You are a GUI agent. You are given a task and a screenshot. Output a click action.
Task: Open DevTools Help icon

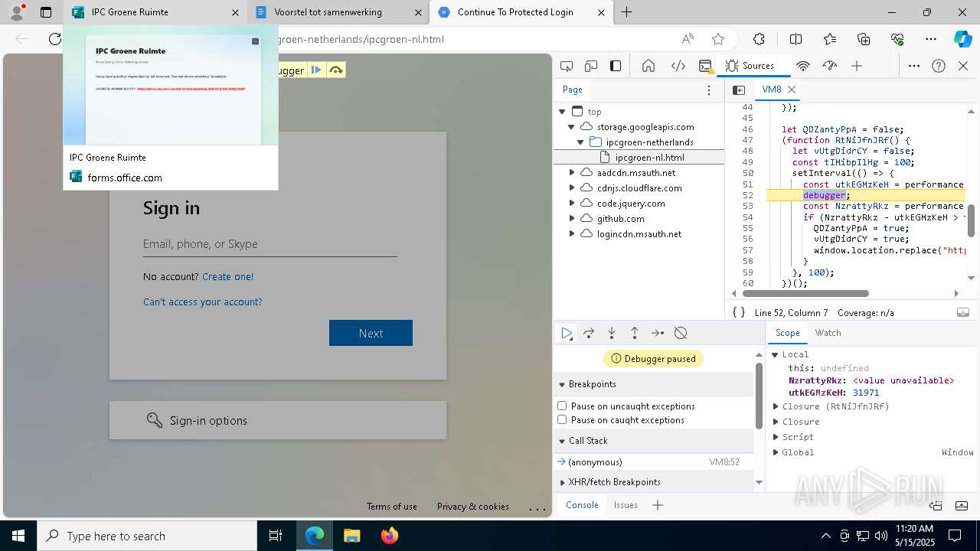939,66
